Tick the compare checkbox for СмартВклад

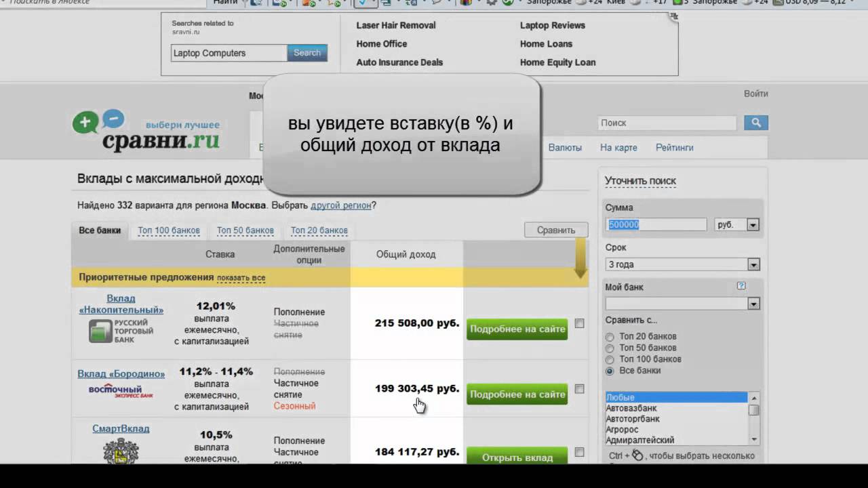tap(579, 452)
